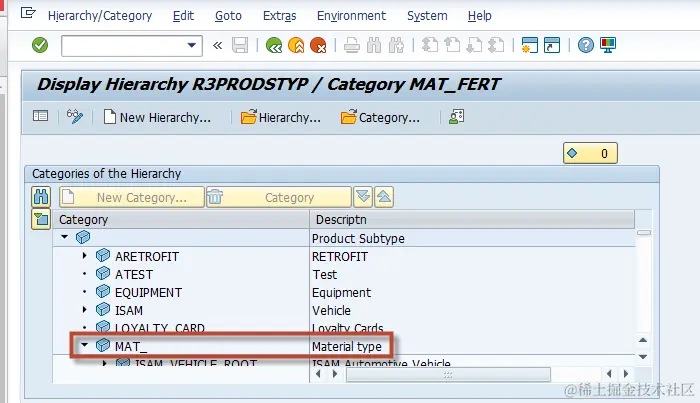Open the Extras menu
The height and width of the screenshot is (403, 700).
(x=279, y=16)
